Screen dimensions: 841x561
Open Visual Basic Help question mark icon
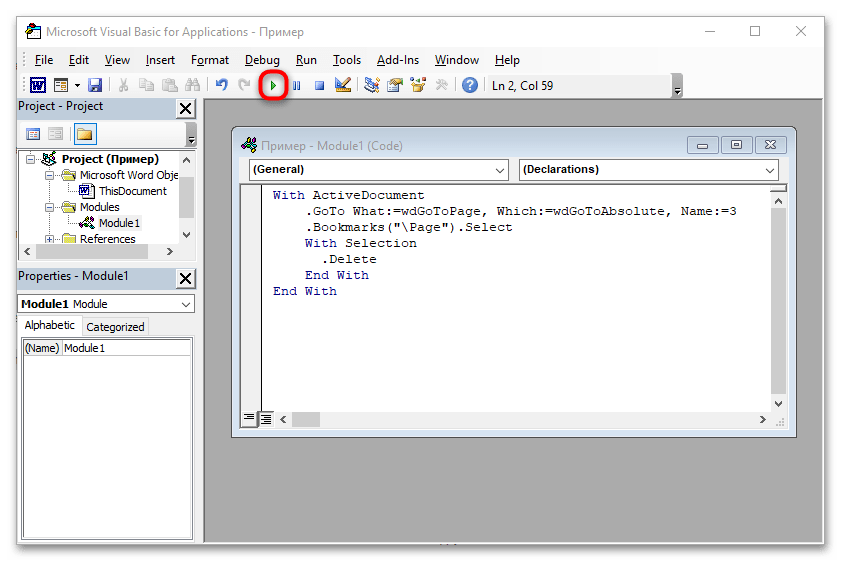[469, 86]
